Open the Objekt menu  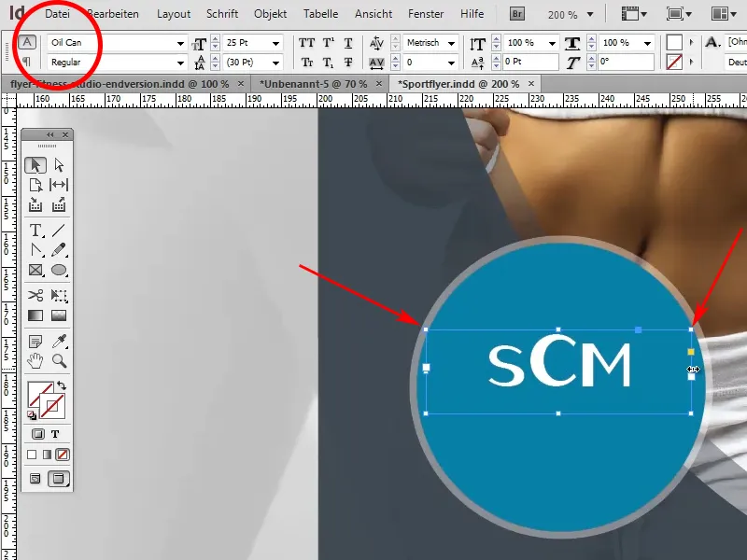coord(270,14)
